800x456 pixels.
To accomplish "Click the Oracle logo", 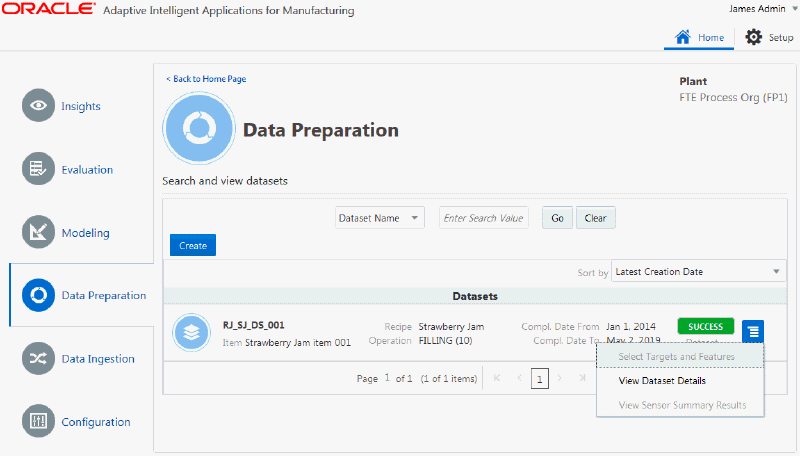I will 48,8.
